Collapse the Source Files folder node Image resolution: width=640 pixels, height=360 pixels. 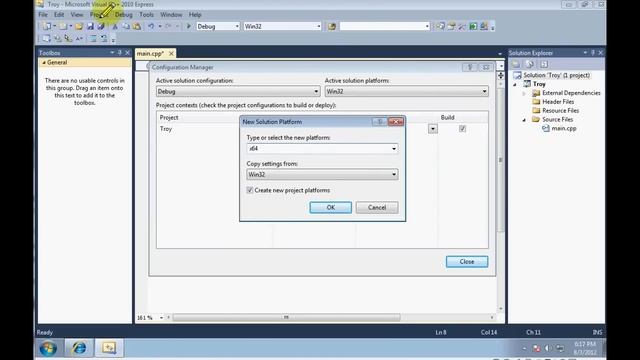(x=524, y=120)
